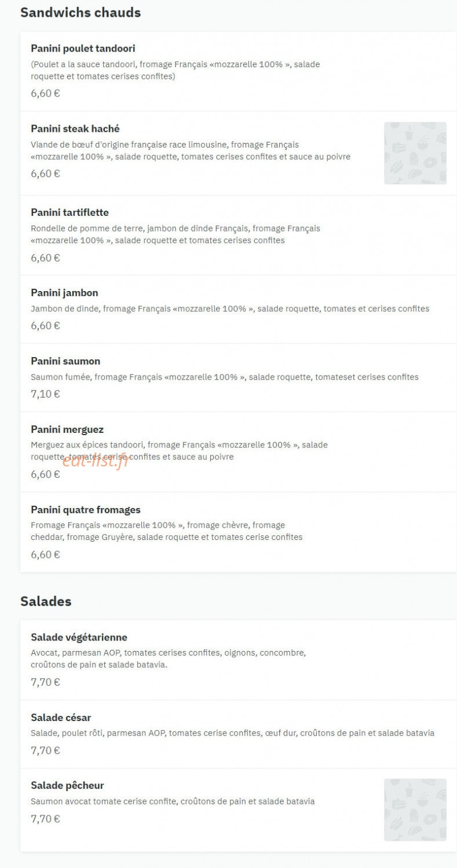
Task: Pick the Panini merguez entry
Action: (238, 452)
